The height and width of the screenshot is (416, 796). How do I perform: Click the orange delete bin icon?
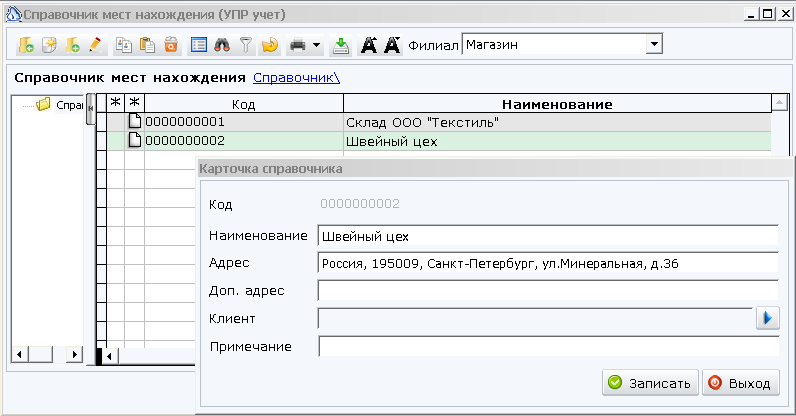point(171,46)
